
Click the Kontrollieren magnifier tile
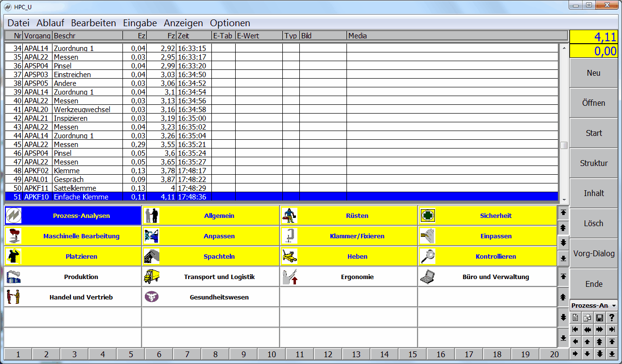point(487,256)
